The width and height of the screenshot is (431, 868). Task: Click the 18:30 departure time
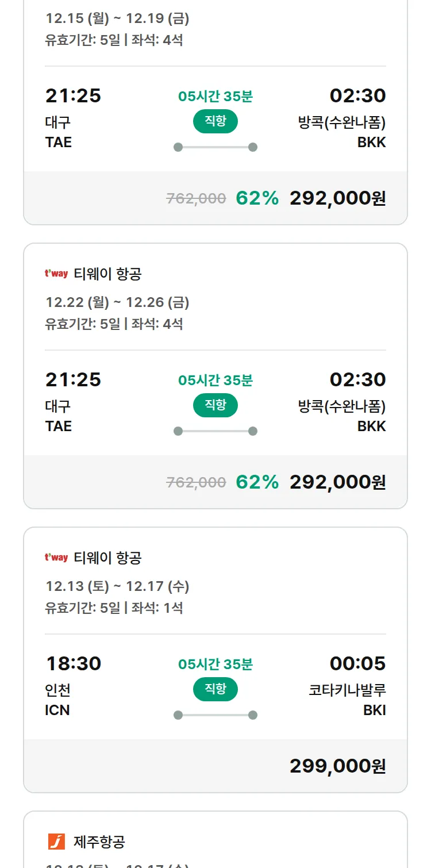coord(74,663)
